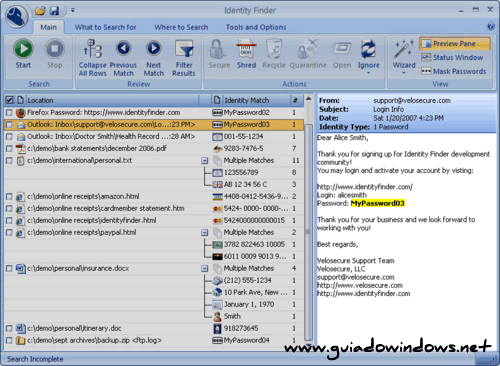Screen dimensions: 500x366
Task: Check the Outlook support@velosecure.com row checkbox
Action: tap(9, 125)
